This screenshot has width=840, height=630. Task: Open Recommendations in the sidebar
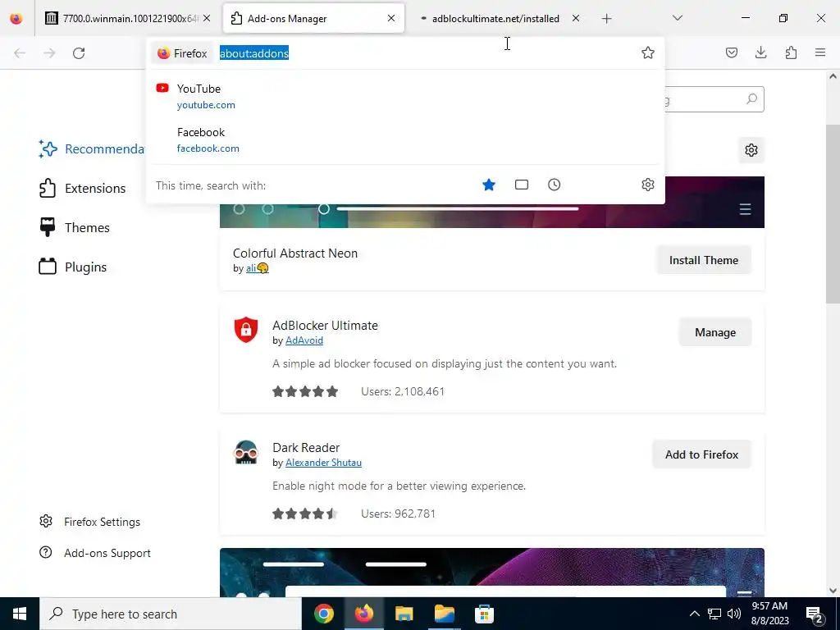tap(91, 149)
